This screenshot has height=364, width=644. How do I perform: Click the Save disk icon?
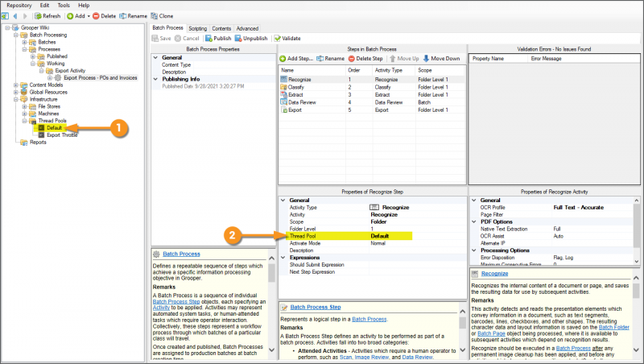click(x=155, y=38)
